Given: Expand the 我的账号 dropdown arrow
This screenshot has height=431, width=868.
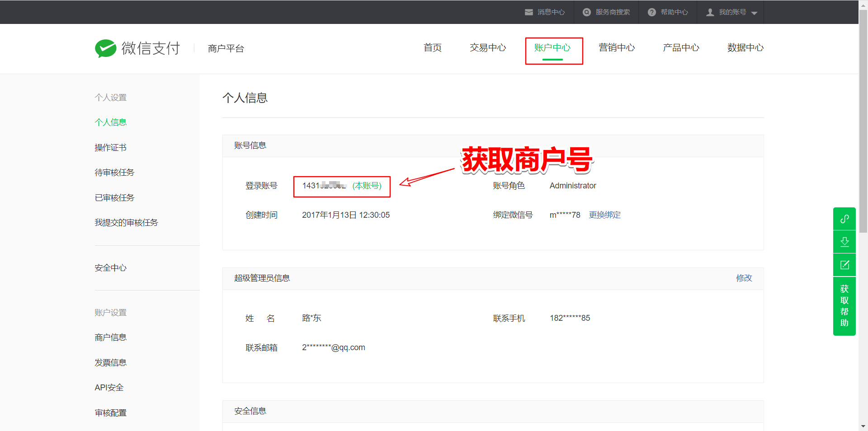Looking at the screenshot, I should [x=754, y=13].
